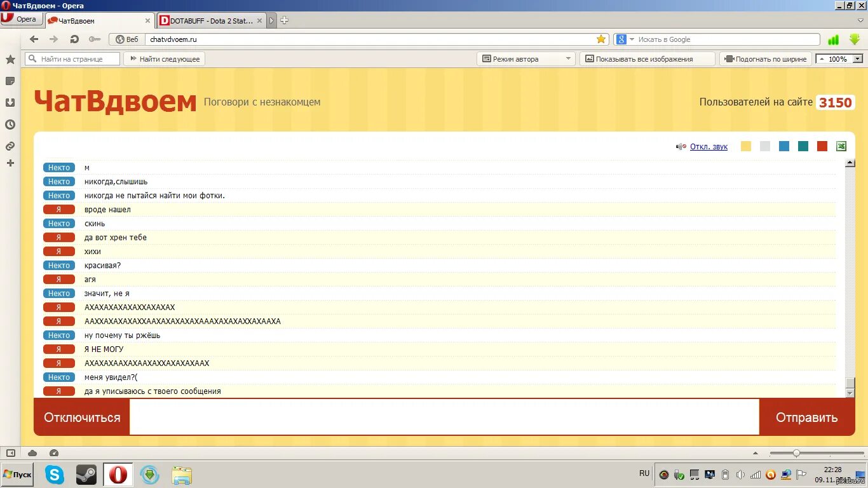
Task: Click the Откл. звук link
Action: (709, 147)
